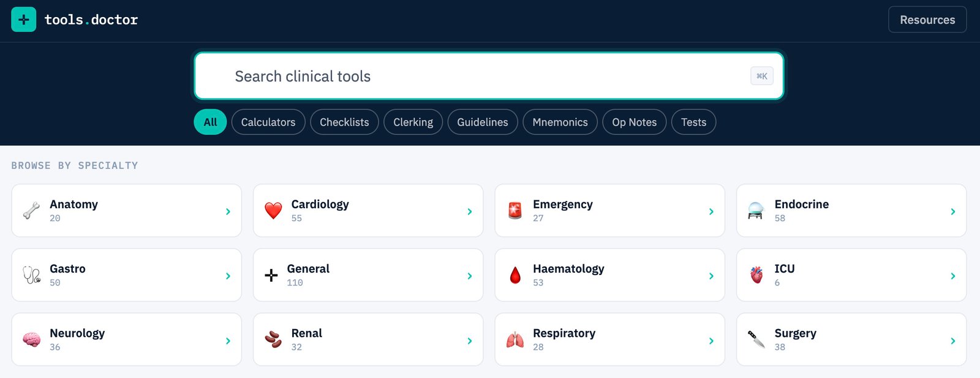Filter by Checklists
This screenshot has width=980, height=378.
344,122
